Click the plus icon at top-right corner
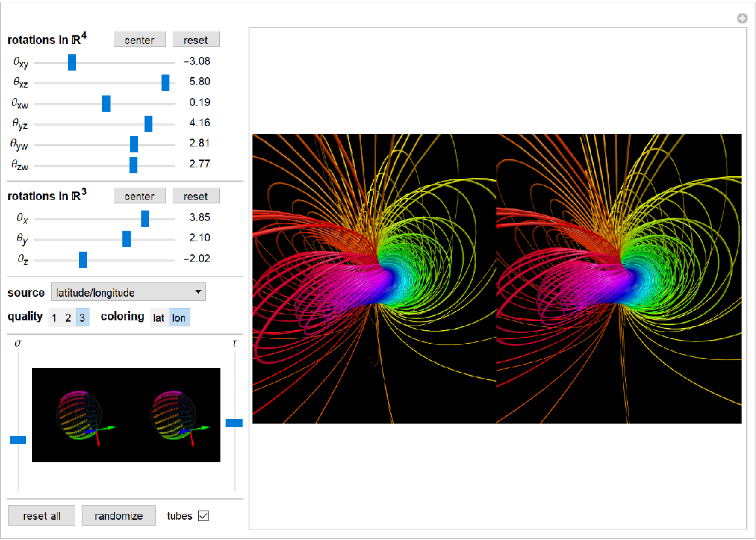 [742, 19]
